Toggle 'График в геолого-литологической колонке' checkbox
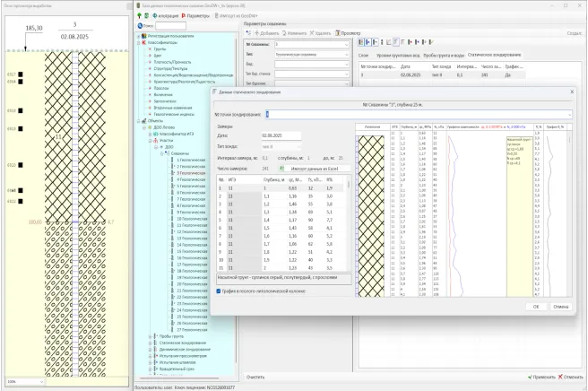This screenshot has height=391, width=588. [x=219, y=291]
